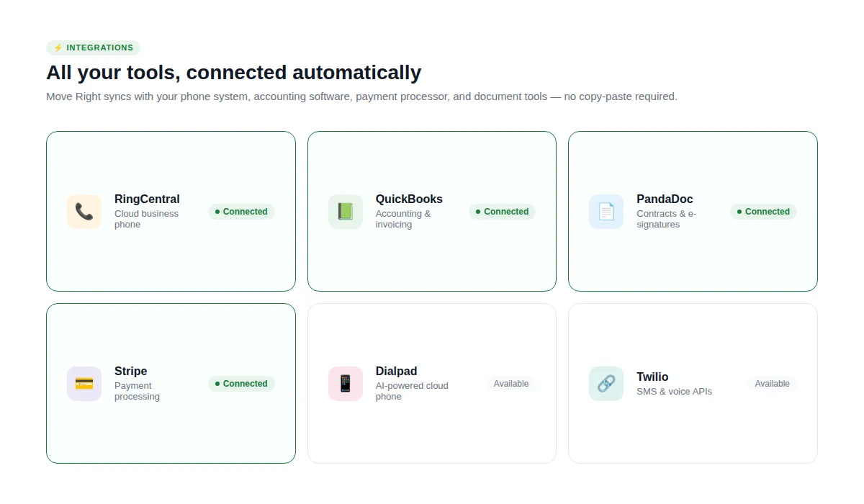Click the Available badge on Twilio
The width and height of the screenshot is (864, 504).
pyautogui.click(x=772, y=383)
